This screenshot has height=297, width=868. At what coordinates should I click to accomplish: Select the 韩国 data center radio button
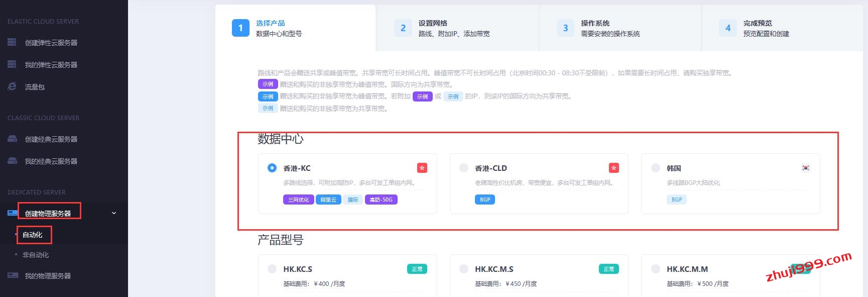[655, 168]
